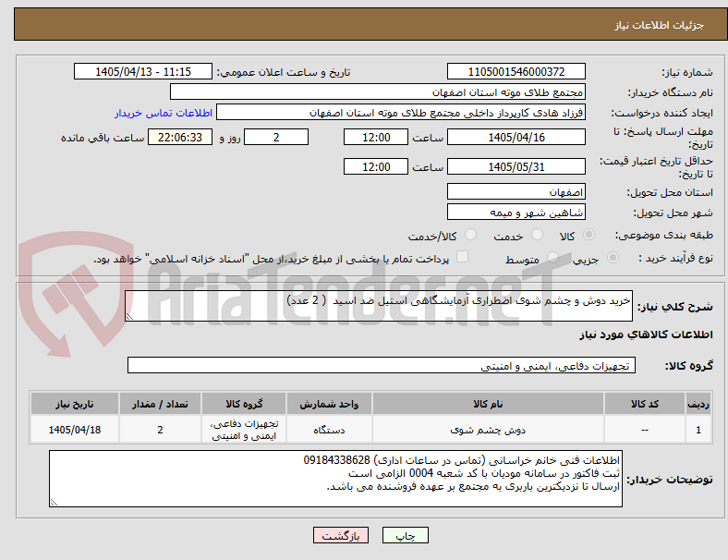Click the buyer notes text area
The width and height of the screenshot is (728, 560).
[335, 479]
